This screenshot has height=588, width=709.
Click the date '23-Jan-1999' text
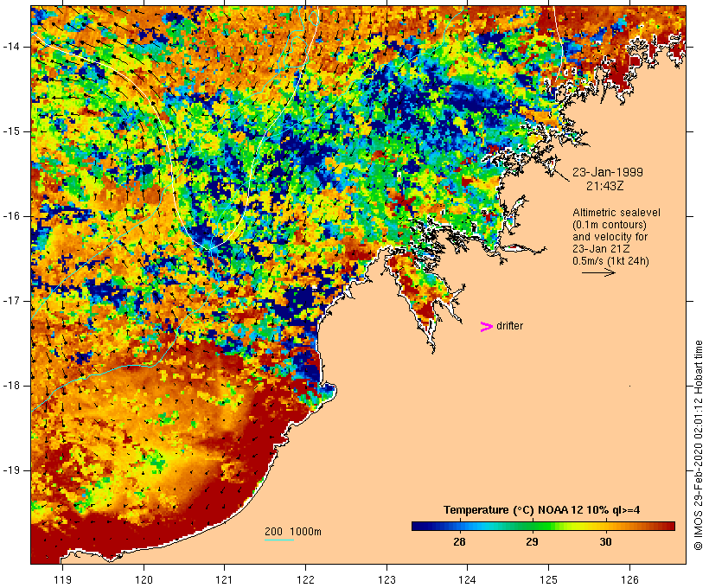click(608, 172)
